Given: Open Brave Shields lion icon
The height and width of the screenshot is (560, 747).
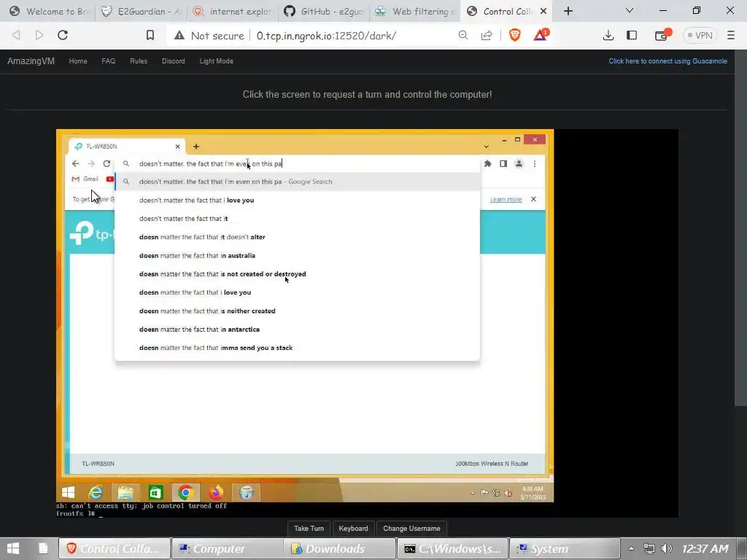Looking at the screenshot, I should click(514, 35).
